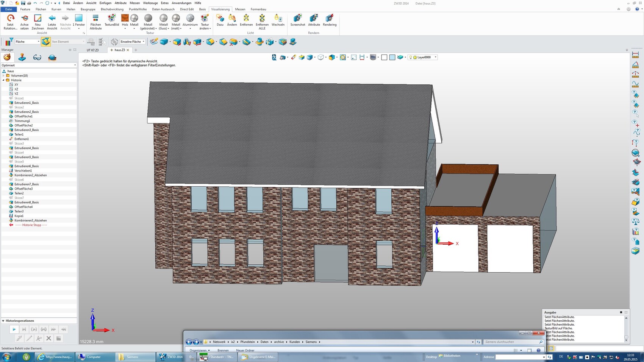Select Extrudieren4_Basis in the history tree

pyautogui.click(x=27, y=148)
